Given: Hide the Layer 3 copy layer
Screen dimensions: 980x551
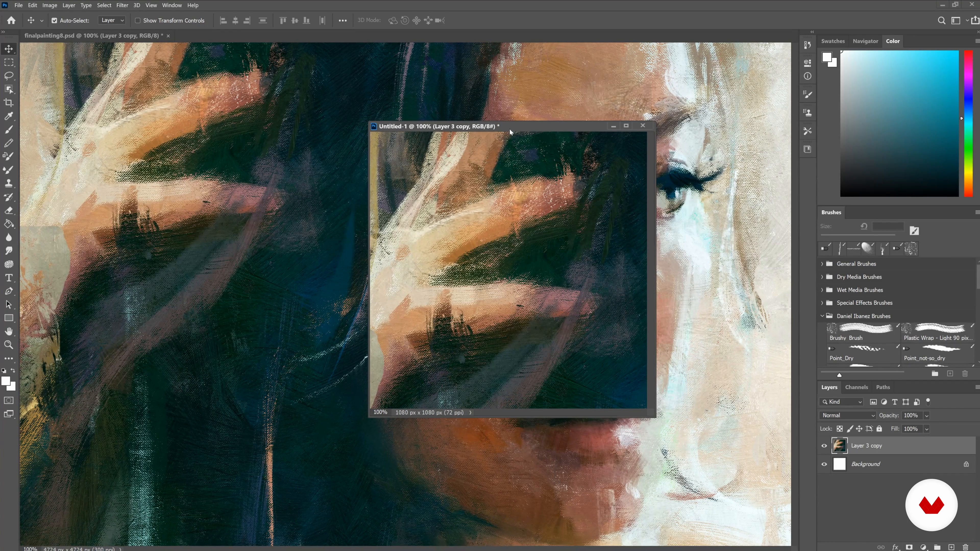Looking at the screenshot, I should pos(824,446).
